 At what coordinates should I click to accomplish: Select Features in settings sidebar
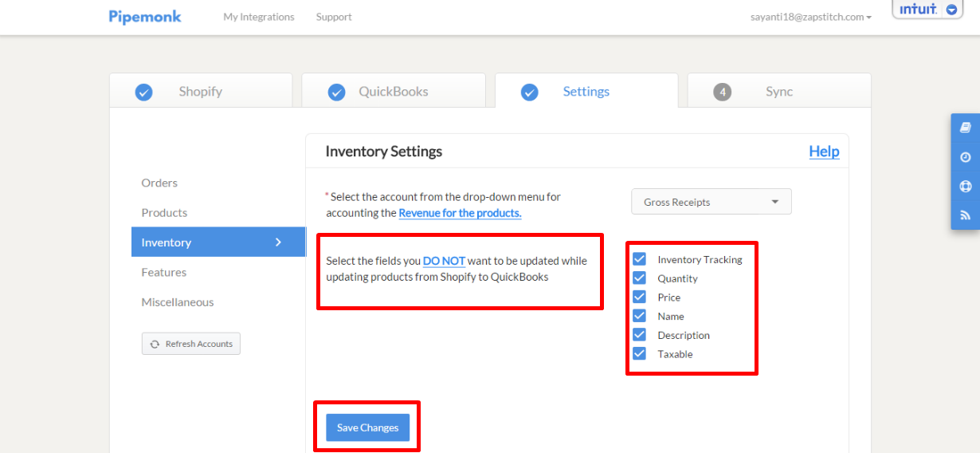tap(163, 272)
